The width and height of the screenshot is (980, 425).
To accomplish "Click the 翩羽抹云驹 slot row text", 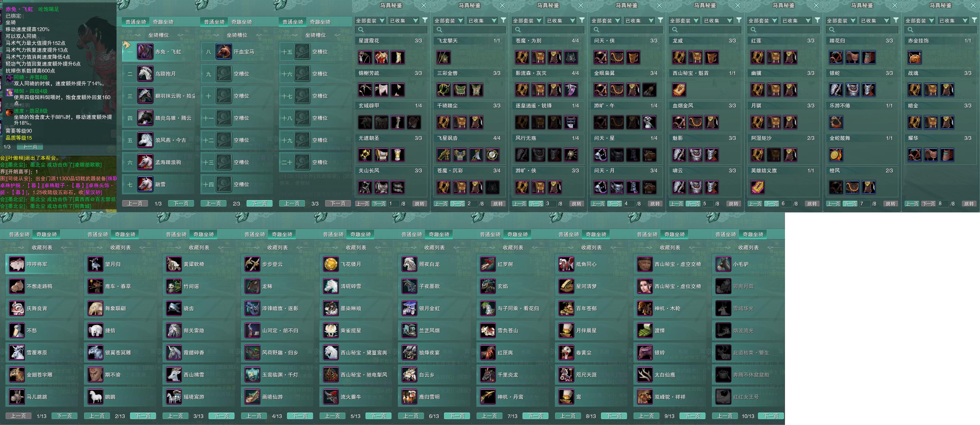I will coord(175,96).
